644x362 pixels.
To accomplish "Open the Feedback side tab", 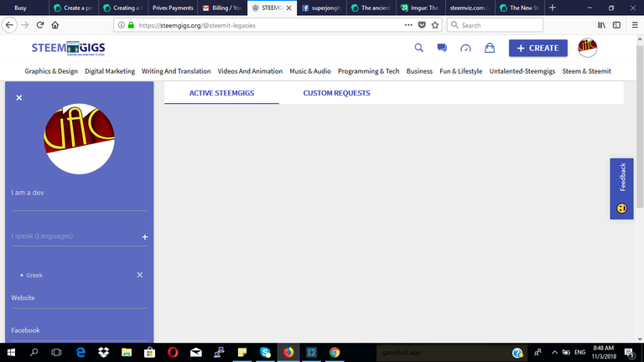I will 621,189.
